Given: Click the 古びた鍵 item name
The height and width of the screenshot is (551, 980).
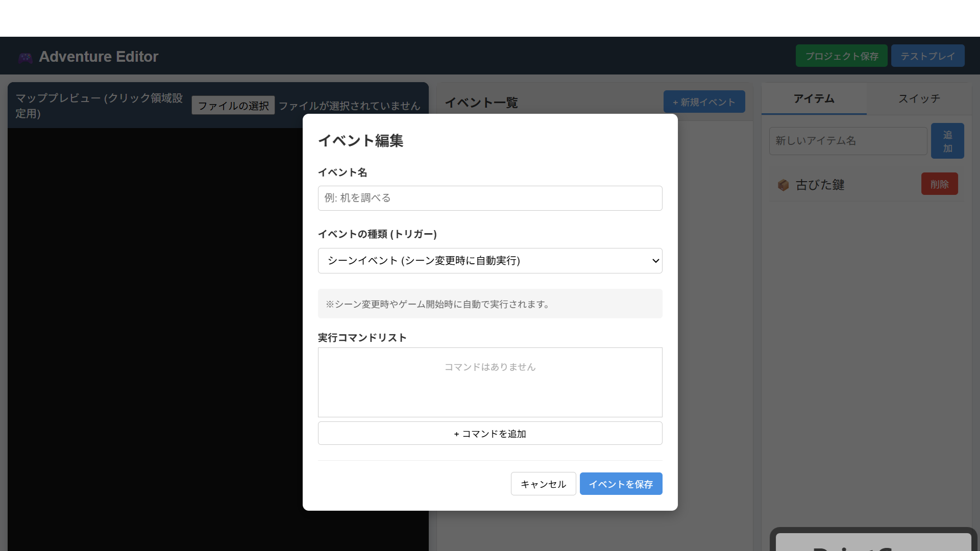Looking at the screenshot, I should coord(820,185).
